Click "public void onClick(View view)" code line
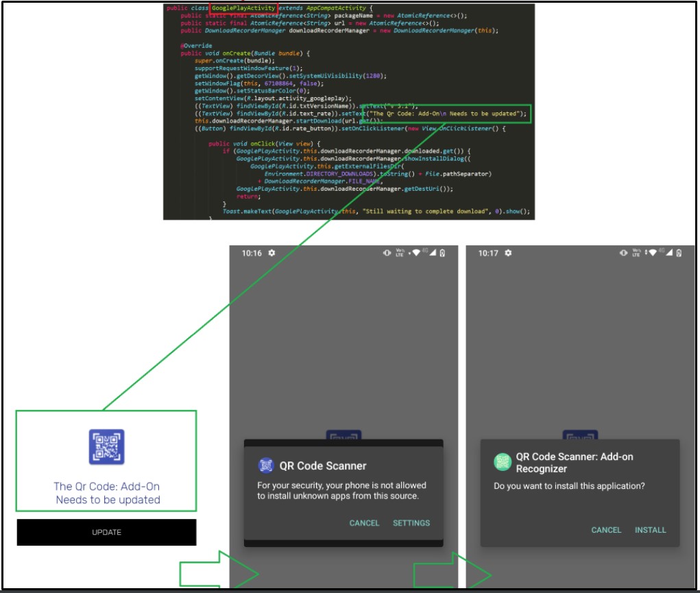This screenshot has width=700, height=593. [x=264, y=143]
